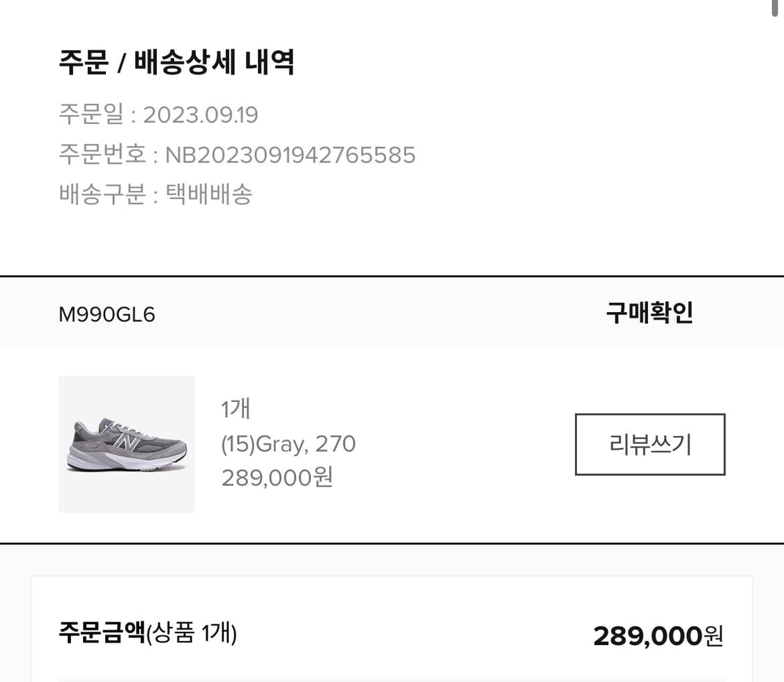Select the 주문 / 배송상세 내역 page title
Image resolution: width=784 pixels, height=682 pixels.
point(177,62)
